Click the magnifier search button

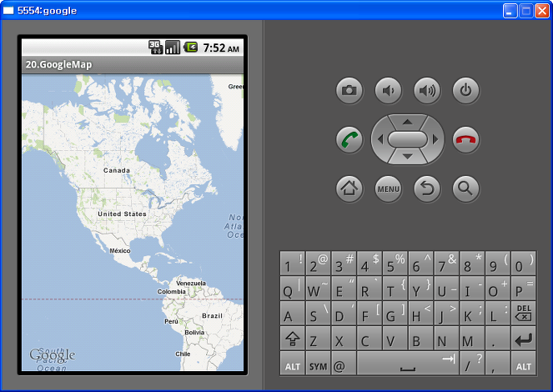(x=466, y=189)
